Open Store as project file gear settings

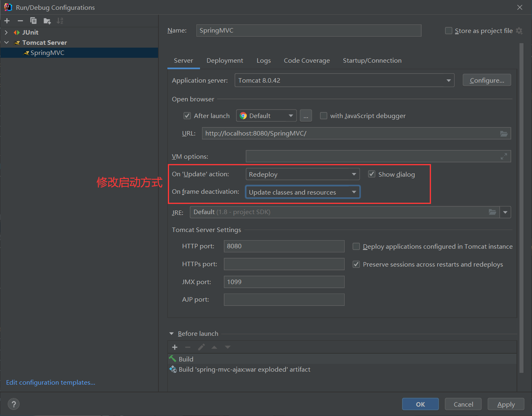(x=519, y=31)
